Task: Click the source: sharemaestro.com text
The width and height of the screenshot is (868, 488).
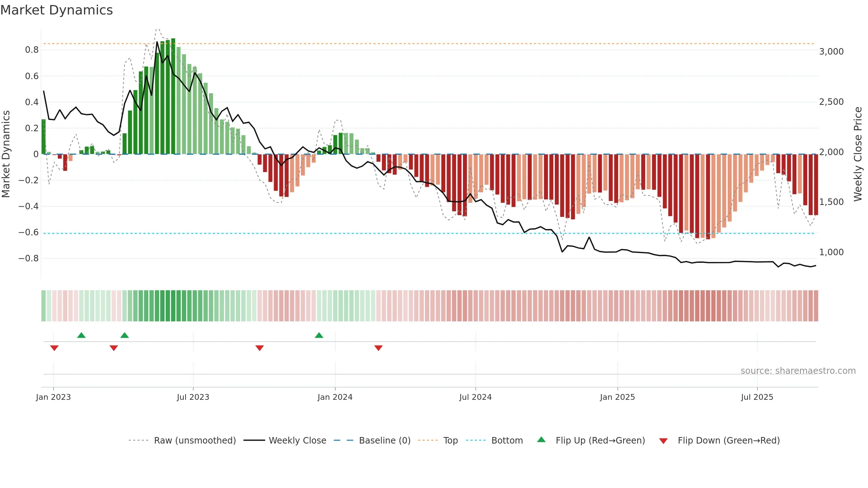Action: point(798,371)
